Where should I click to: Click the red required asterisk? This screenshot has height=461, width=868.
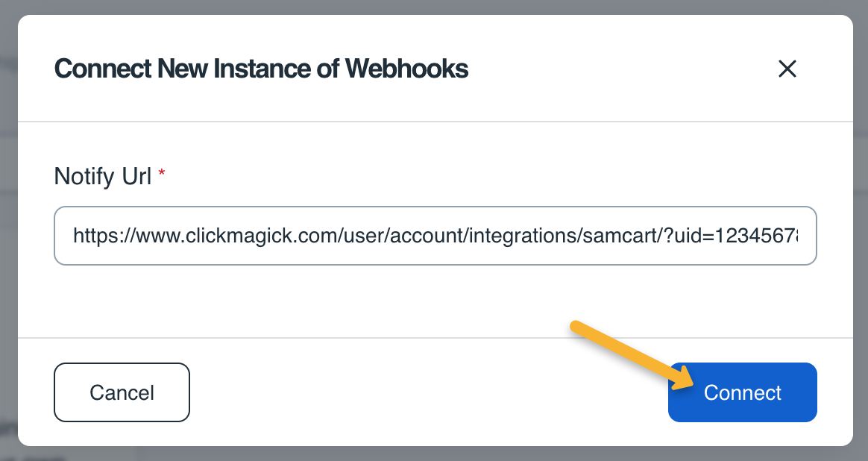[x=162, y=174]
